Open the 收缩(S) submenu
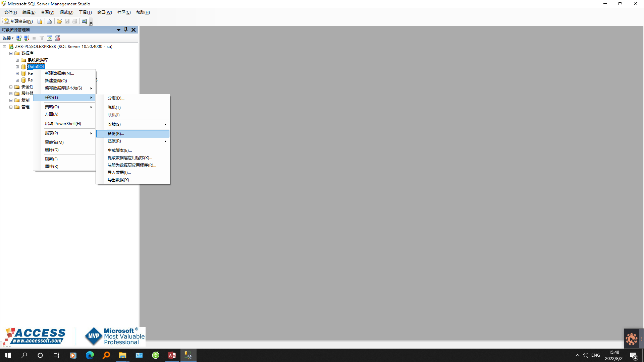644x362 pixels. click(133, 124)
